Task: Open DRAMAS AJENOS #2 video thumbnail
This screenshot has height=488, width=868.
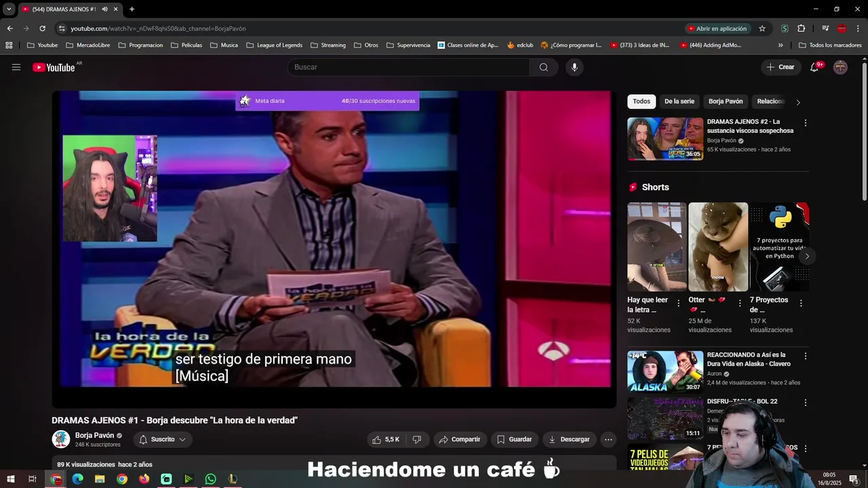Action: (x=665, y=139)
